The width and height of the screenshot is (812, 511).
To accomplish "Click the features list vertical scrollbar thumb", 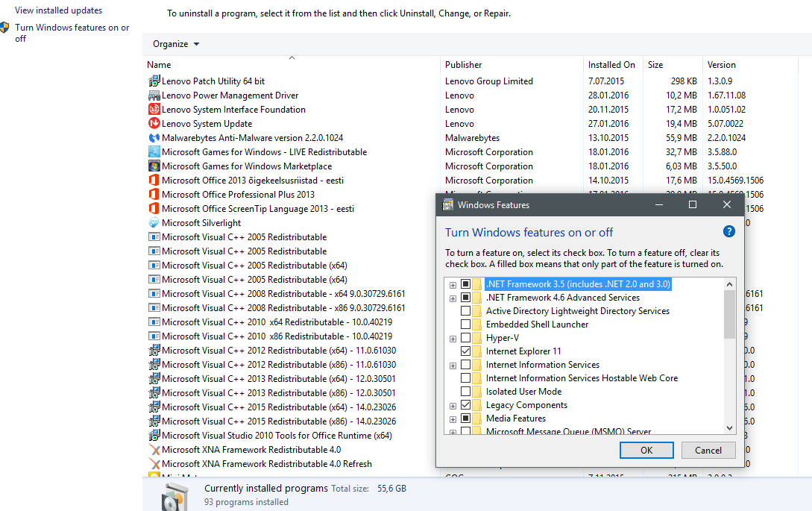I will pyautogui.click(x=729, y=314).
